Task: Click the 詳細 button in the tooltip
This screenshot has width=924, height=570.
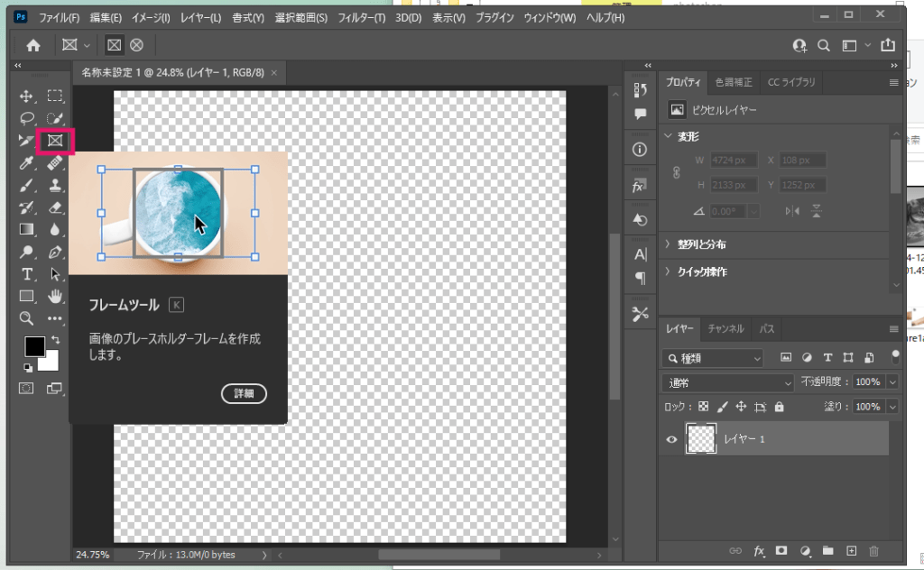Action: [244, 393]
